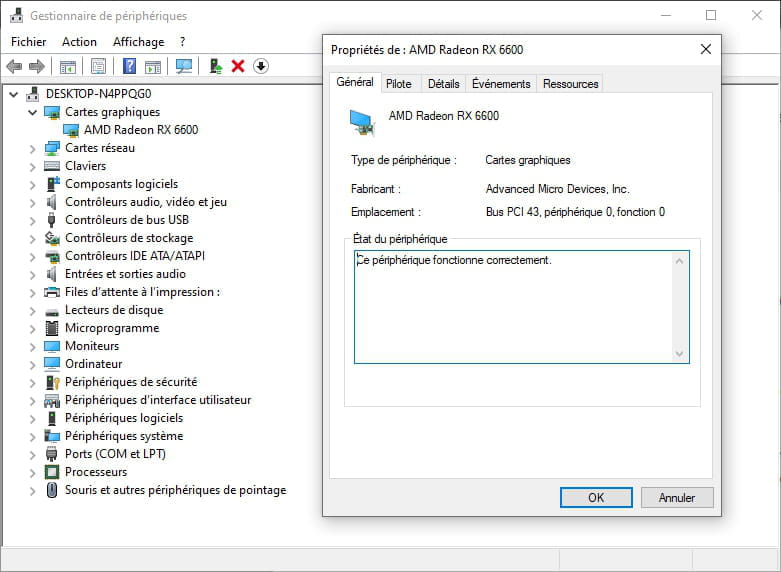Select the Cartes graphiques tree label
781x572 pixels.
coord(113,112)
